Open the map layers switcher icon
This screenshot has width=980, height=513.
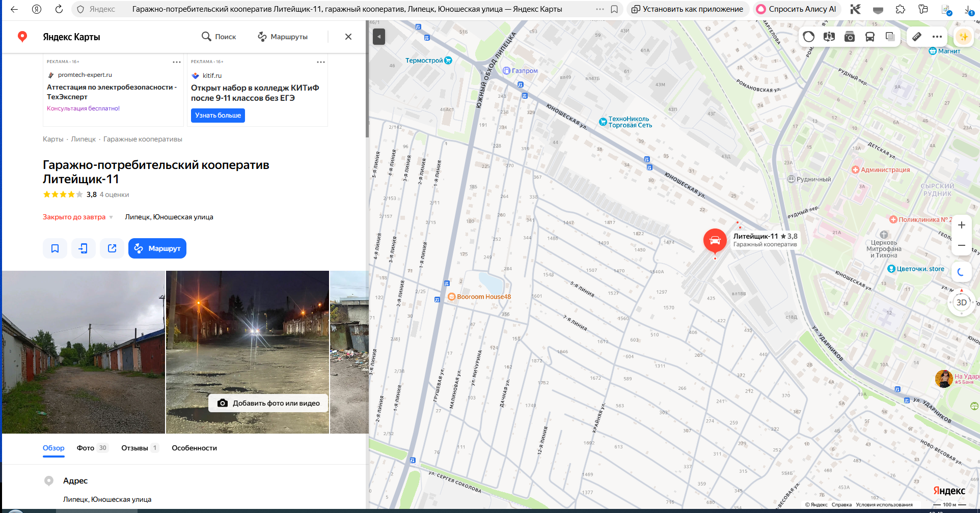[890, 37]
